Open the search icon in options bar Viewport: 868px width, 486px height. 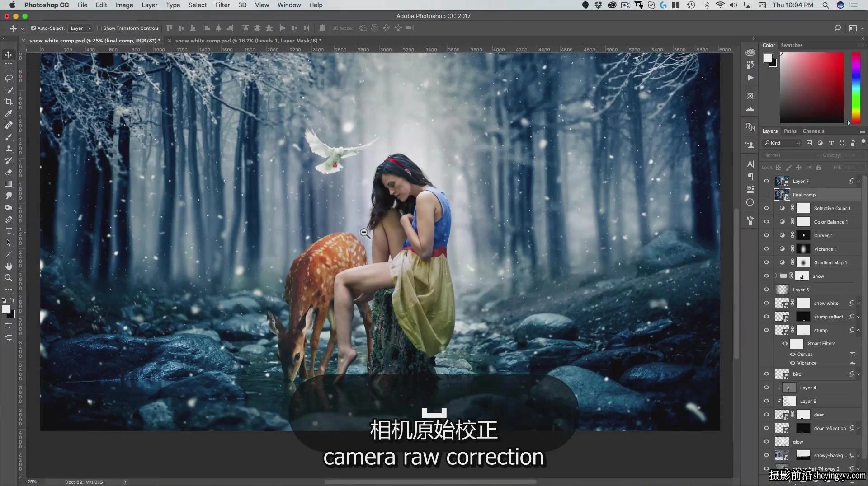[838, 28]
